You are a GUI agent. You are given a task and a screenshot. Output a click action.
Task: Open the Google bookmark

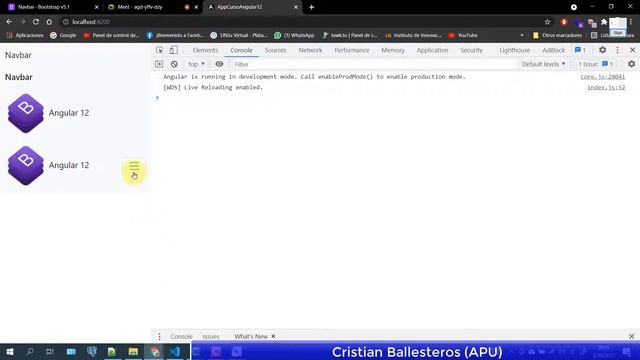click(x=63, y=36)
